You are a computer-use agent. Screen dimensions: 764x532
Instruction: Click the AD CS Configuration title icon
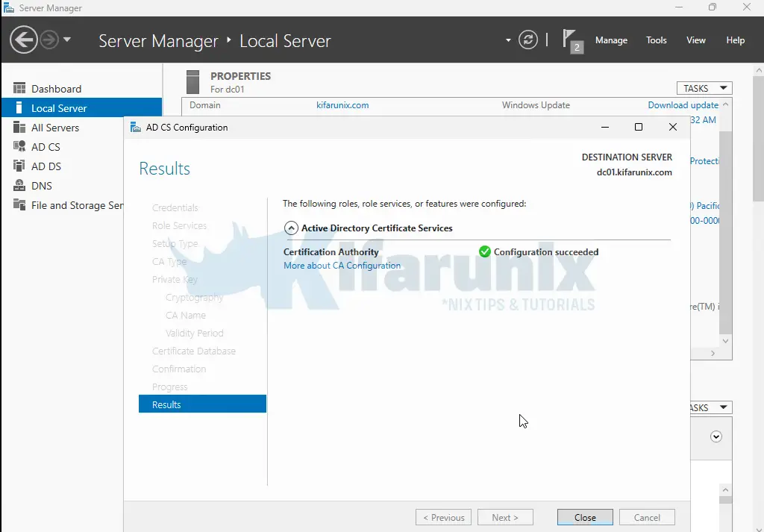point(136,128)
